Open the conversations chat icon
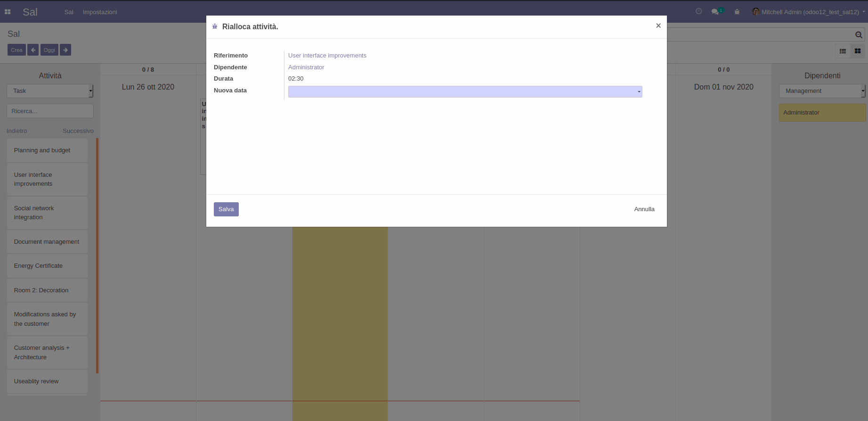The height and width of the screenshot is (421, 868). 715,12
